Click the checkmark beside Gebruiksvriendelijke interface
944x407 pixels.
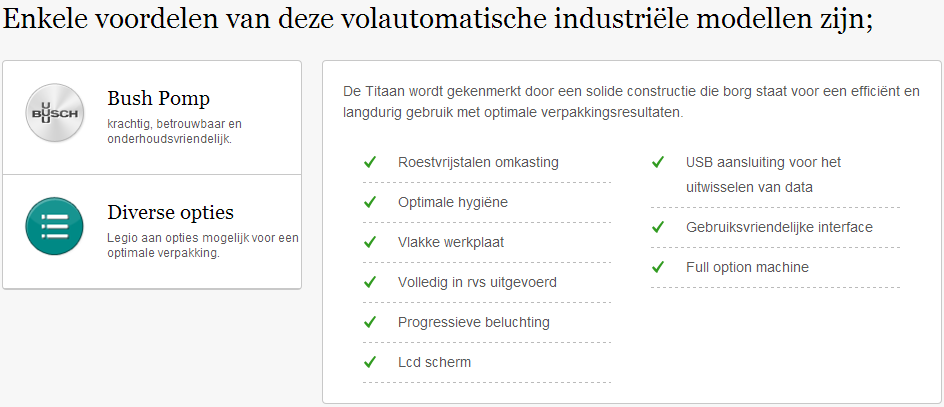click(x=657, y=227)
